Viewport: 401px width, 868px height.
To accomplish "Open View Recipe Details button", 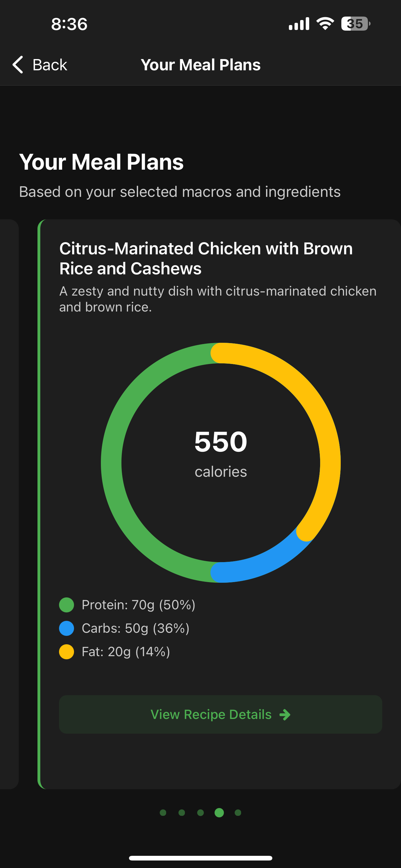I will (x=220, y=714).
